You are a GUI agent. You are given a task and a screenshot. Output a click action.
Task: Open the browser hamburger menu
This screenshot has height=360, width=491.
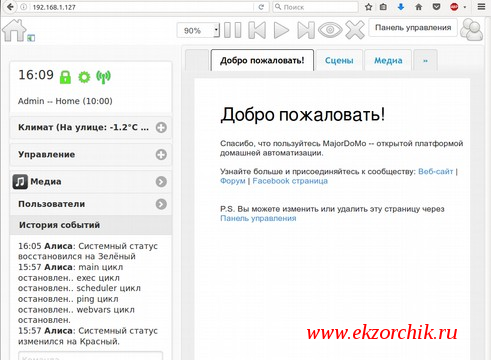pos(481,7)
